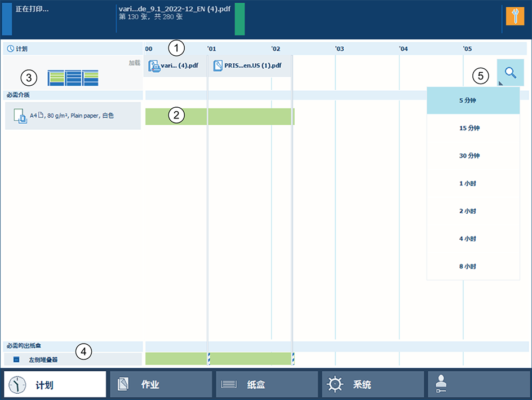Click the left stacker 左侧堆叠器 icon
Image resolution: width=532 pixels, height=400 pixels.
pyautogui.click(x=16, y=359)
